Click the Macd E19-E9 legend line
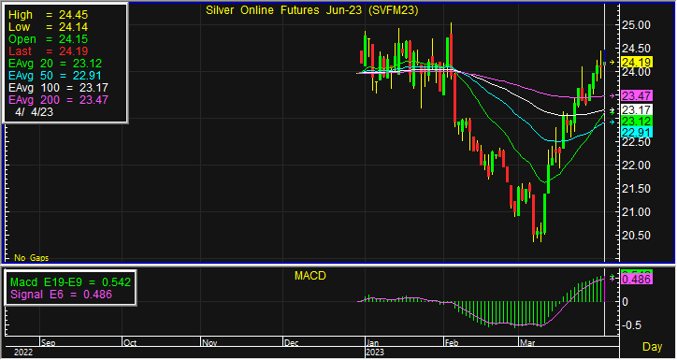Viewport: 677px width, 360px height. pos(70,282)
